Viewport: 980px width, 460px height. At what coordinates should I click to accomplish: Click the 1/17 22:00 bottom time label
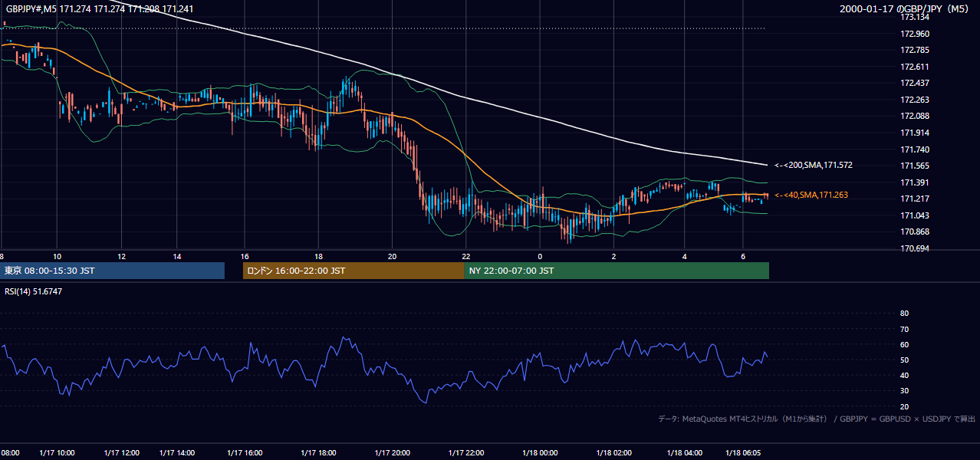(x=467, y=452)
